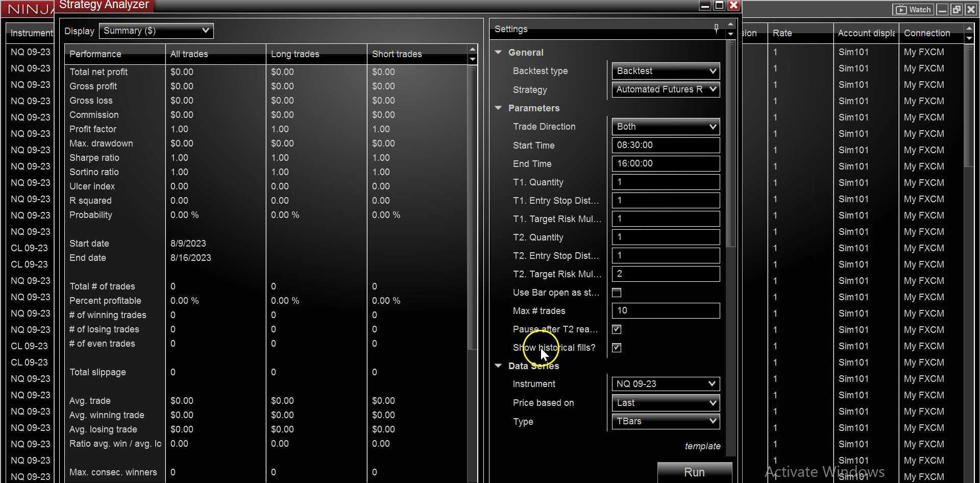Viewport: 980px width, 483px height.
Task: Collapse the Data Series section
Action: pyautogui.click(x=498, y=366)
